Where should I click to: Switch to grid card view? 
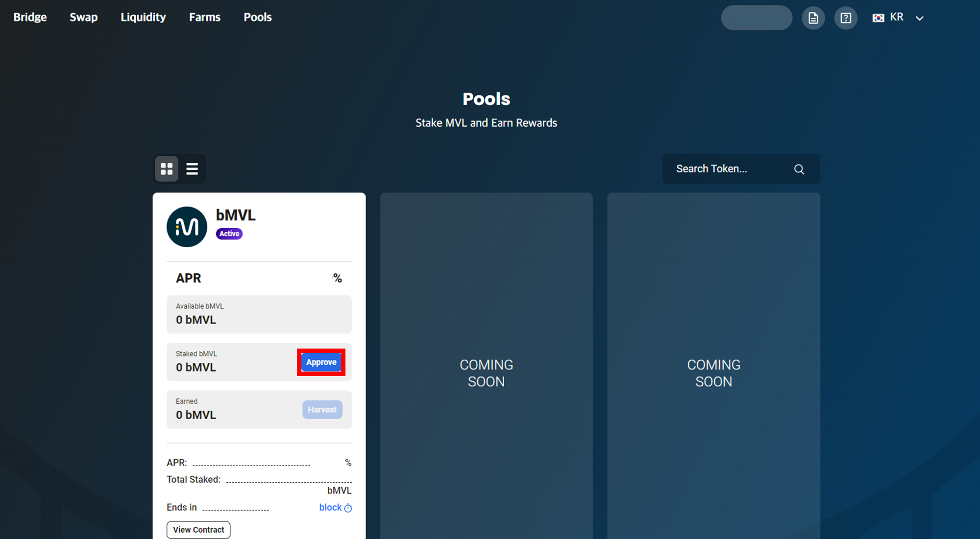point(167,169)
